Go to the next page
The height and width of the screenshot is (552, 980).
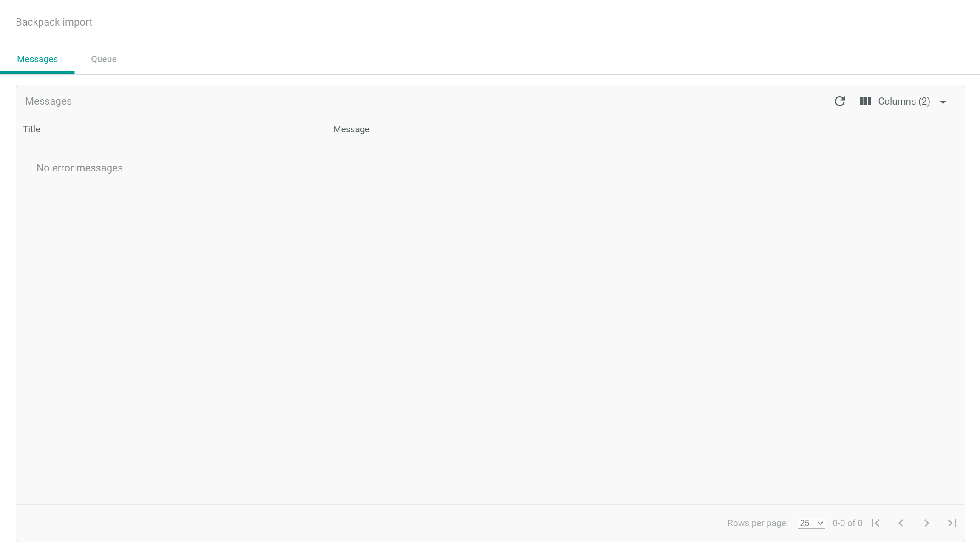(x=926, y=523)
